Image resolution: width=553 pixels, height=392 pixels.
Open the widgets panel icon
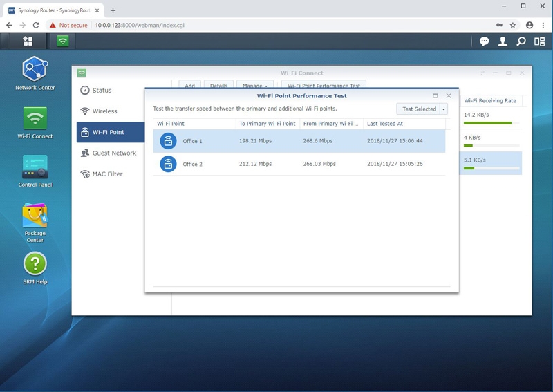click(539, 41)
